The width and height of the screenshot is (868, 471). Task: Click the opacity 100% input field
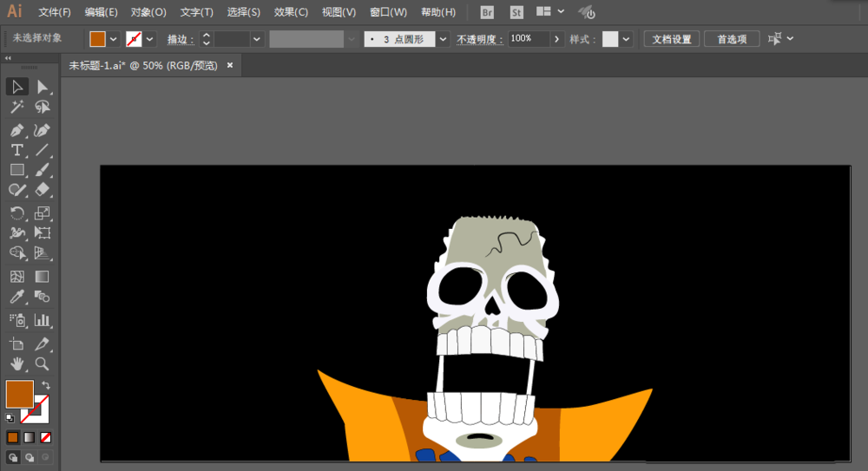(x=529, y=39)
